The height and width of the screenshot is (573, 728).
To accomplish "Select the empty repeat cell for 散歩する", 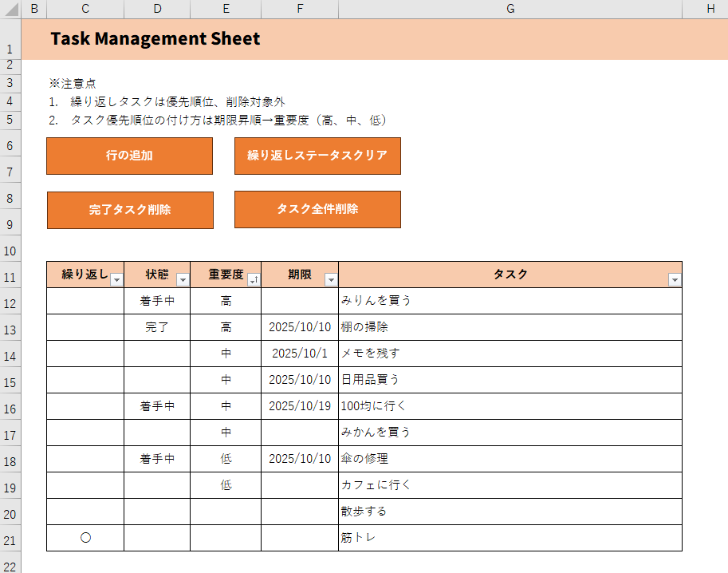I will pos(85,512).
